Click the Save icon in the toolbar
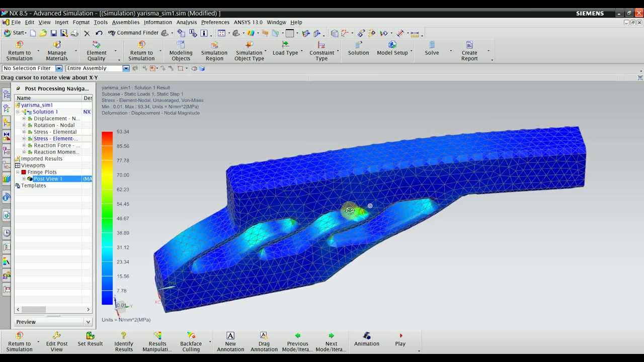 (x=53, y=33)
